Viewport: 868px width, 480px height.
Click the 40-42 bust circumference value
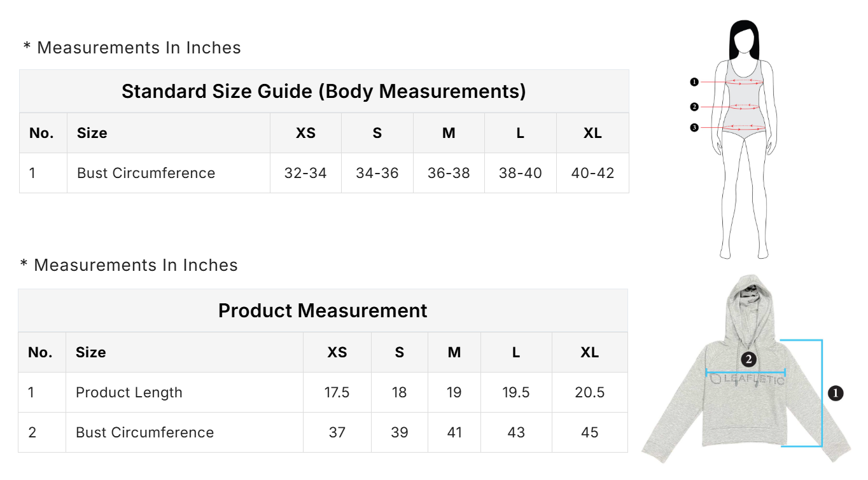click(592, 173)
